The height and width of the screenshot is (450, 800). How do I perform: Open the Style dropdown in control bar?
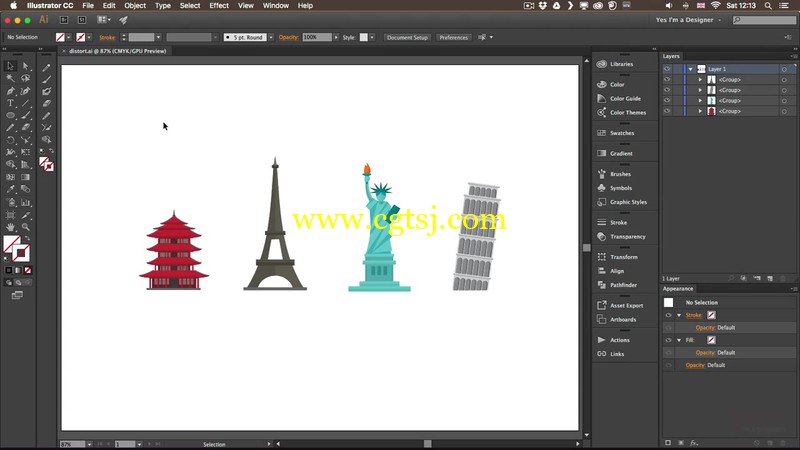coord(372,37)
